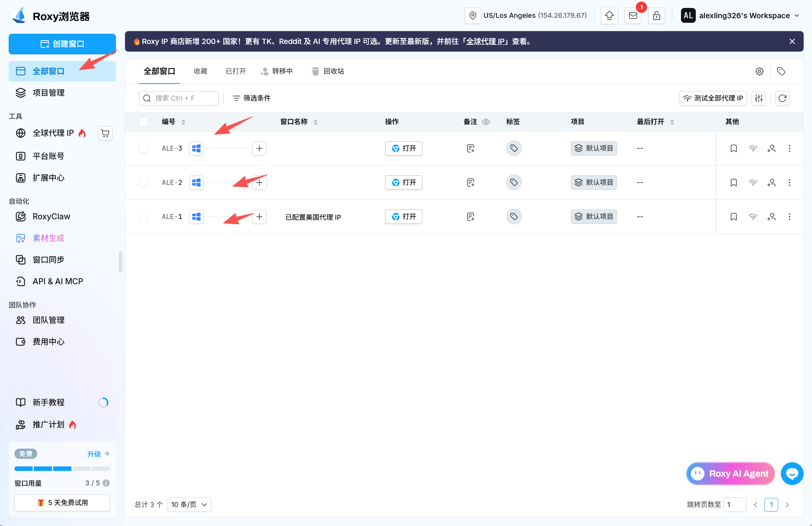Switch to the 已打开 tab
Viewport: 812px width, 526px height.
coord(236,71)
